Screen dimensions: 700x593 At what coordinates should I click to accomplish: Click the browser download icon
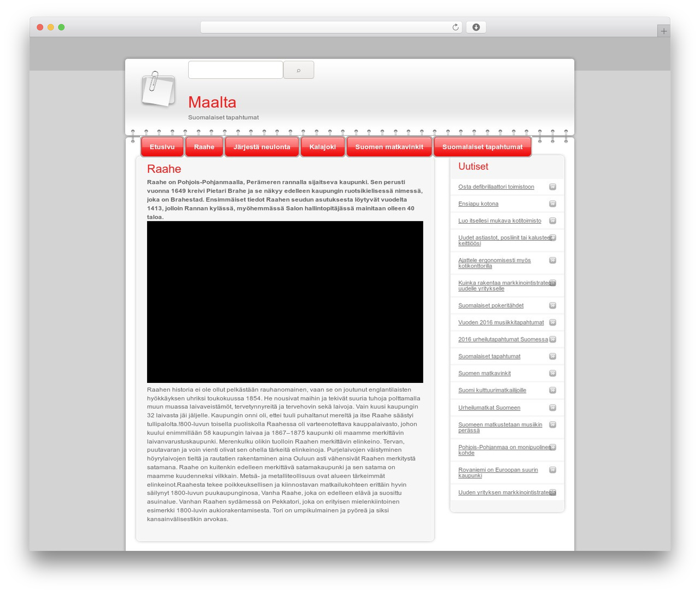(476, 27)
